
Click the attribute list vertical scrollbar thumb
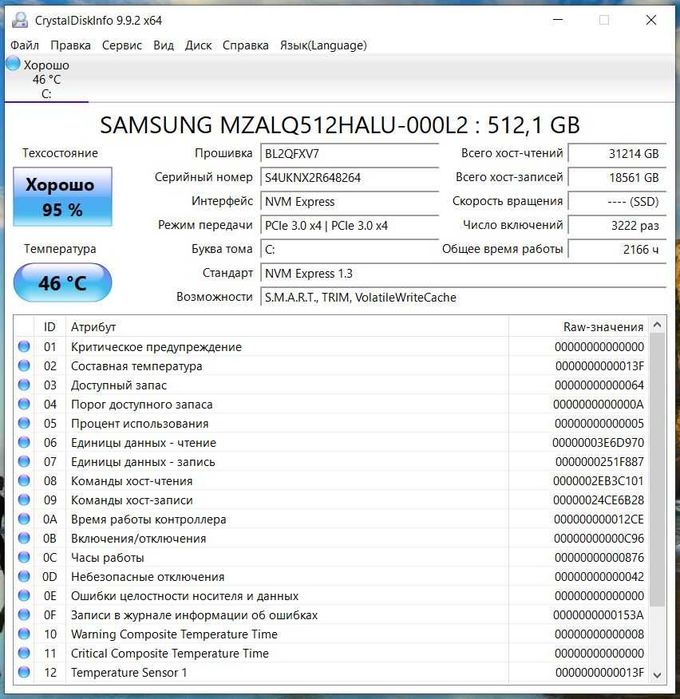[657, 469]
